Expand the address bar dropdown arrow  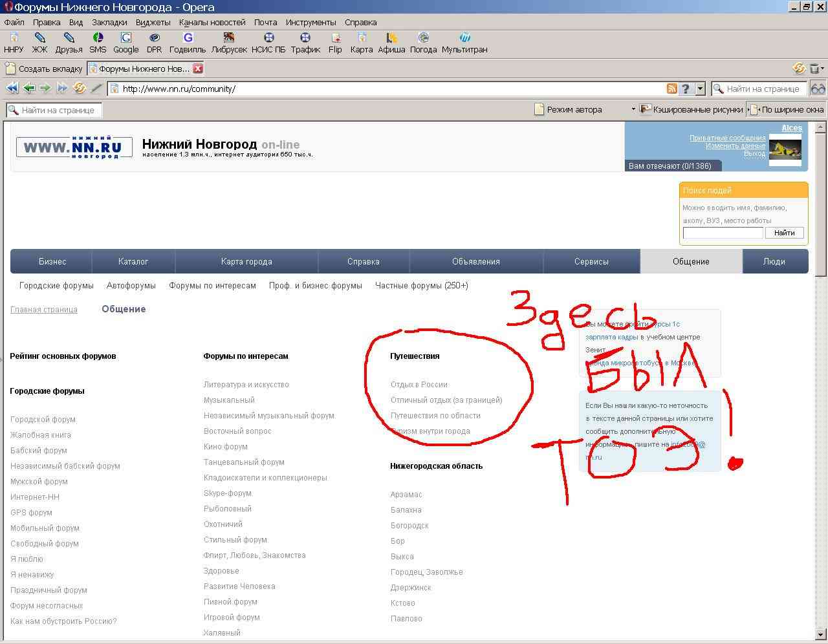pos(699,89)
